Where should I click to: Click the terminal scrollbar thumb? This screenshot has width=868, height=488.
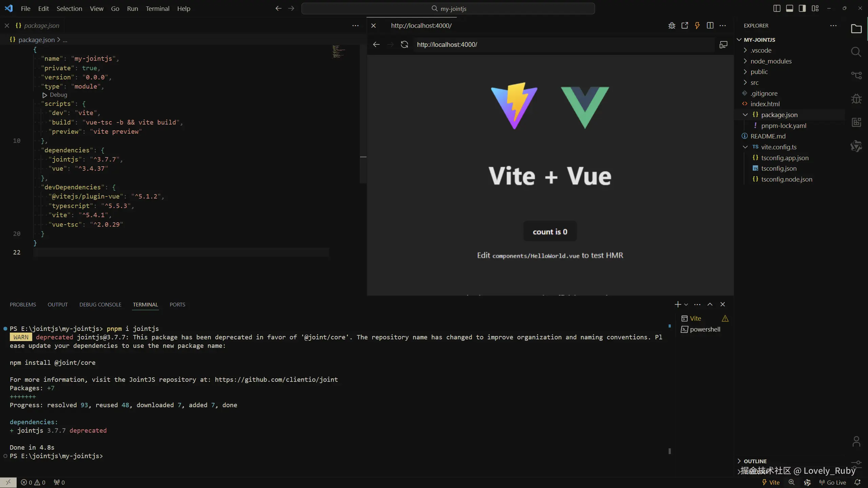tap(670, 451)
